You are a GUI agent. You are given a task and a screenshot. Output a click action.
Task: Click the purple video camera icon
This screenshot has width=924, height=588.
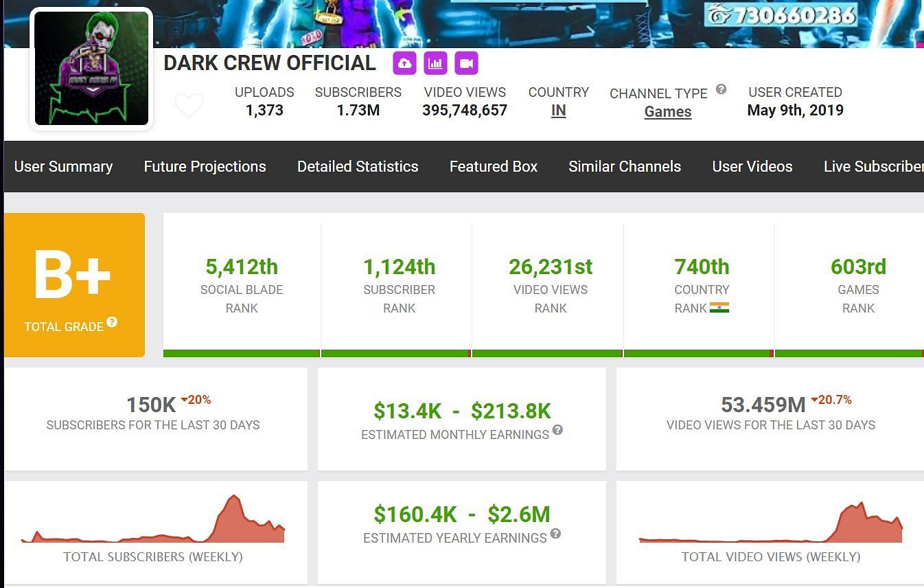[x=466, y=63]
